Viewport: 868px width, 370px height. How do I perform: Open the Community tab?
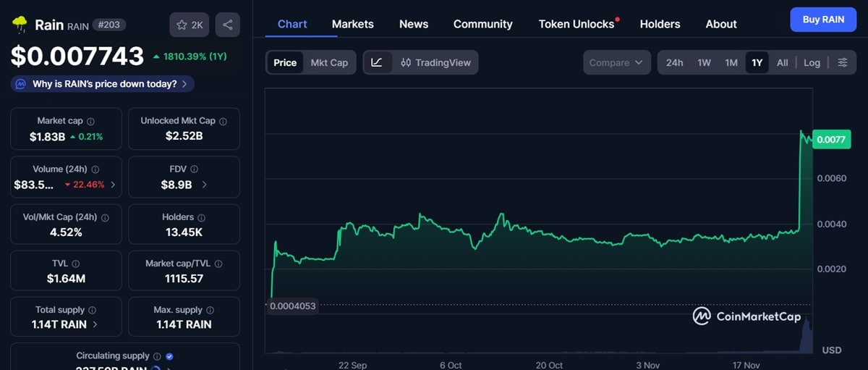(x=483, y=24)
